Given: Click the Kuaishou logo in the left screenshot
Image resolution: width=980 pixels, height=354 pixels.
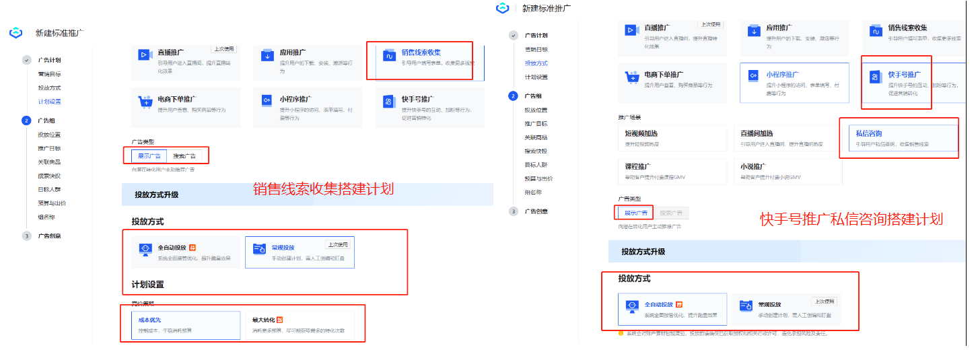Looking at the screenshot, I should click(16, 32).
